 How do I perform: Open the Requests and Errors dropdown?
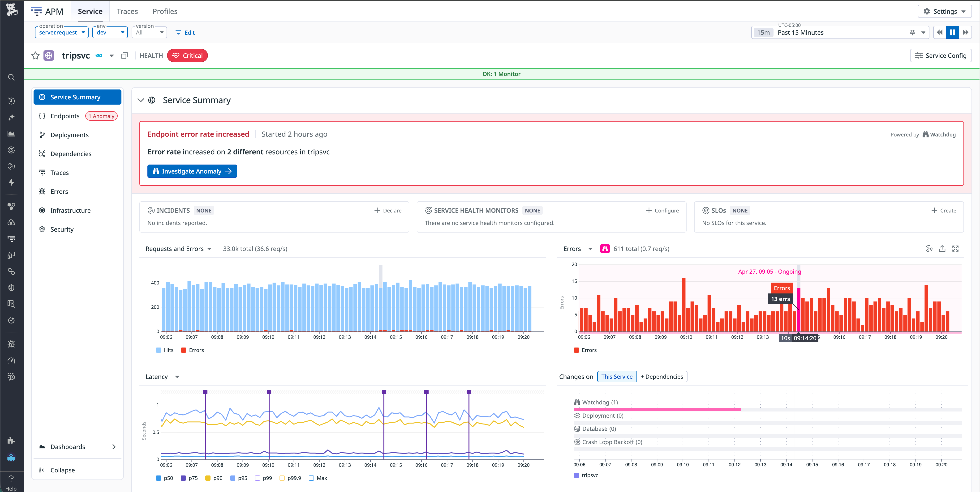pos(178,249)
